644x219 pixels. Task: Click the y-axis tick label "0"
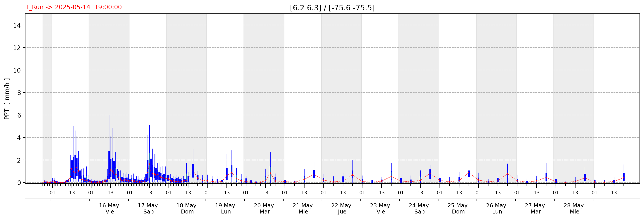tap(19, 183)
